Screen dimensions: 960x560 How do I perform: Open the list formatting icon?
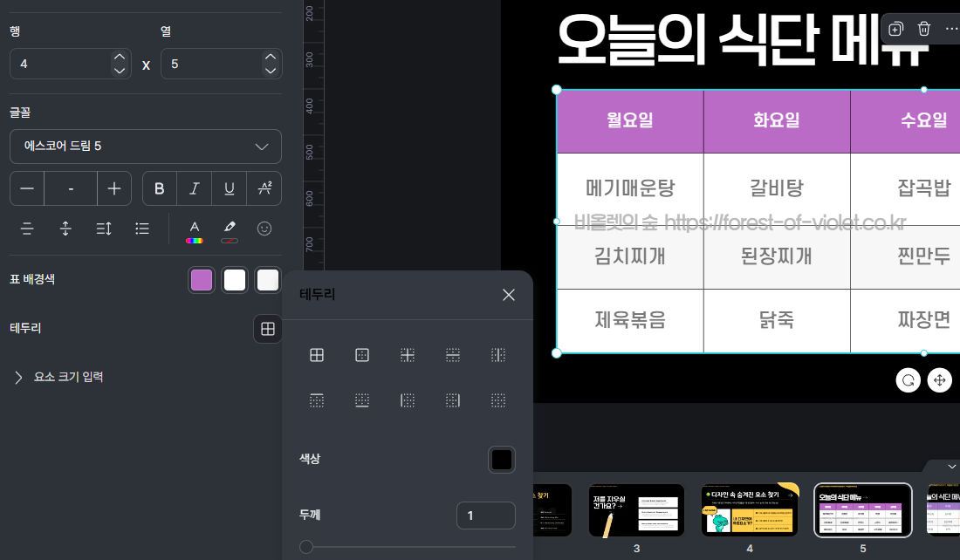coord(144,228)
